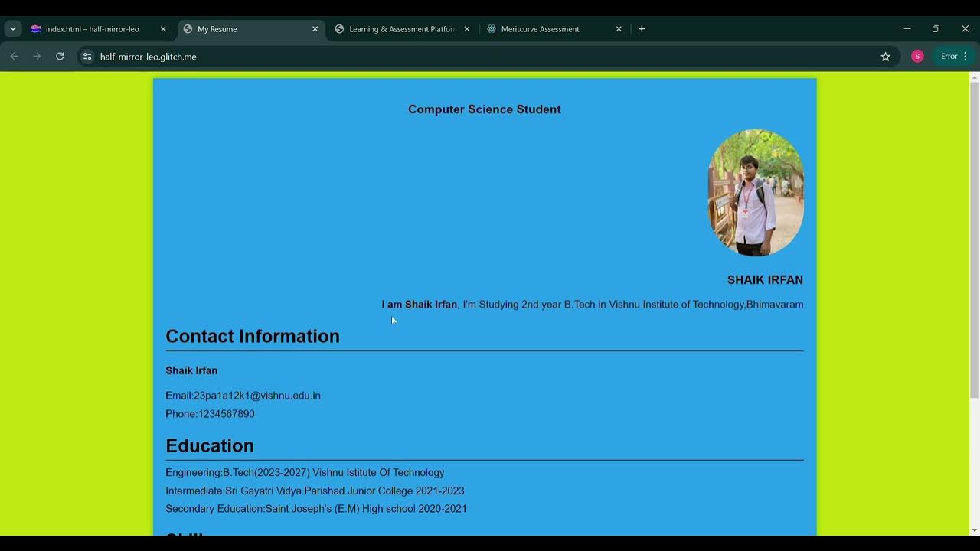Close the Meritcurve Assessment tab
980x551 pixels.
pos(619,29)
